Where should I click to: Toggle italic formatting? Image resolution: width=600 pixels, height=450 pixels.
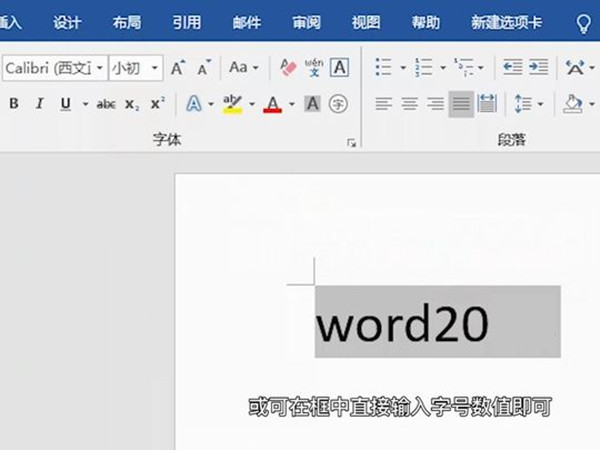click(40, 104)
